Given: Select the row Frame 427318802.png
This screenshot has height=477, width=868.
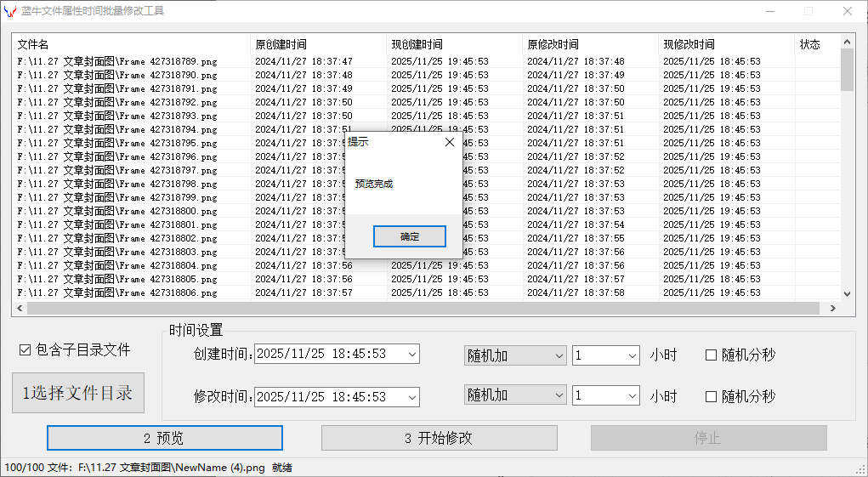Looking at the screenshot, I should tap(426, 238).
